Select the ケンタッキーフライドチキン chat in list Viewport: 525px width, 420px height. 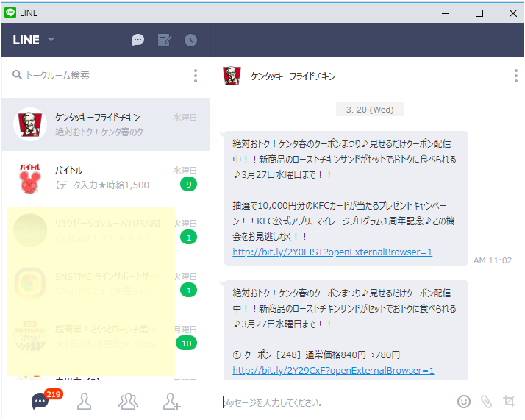click(106, 124)
